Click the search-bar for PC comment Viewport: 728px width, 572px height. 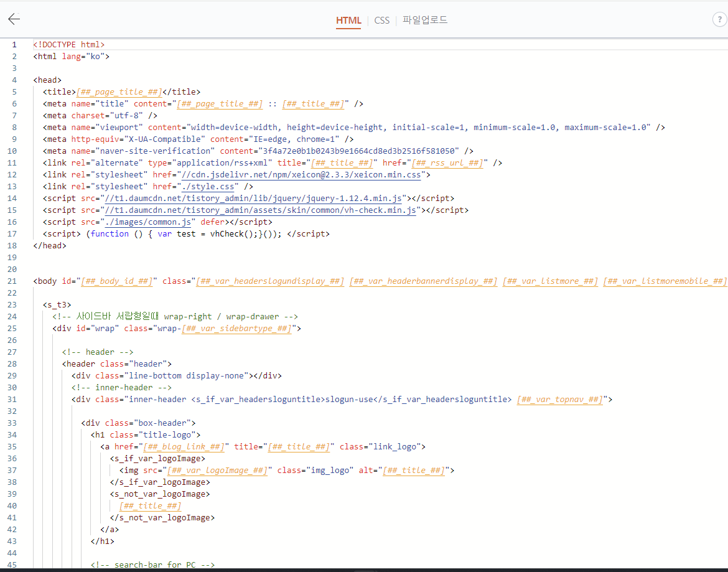click(152, 565)
